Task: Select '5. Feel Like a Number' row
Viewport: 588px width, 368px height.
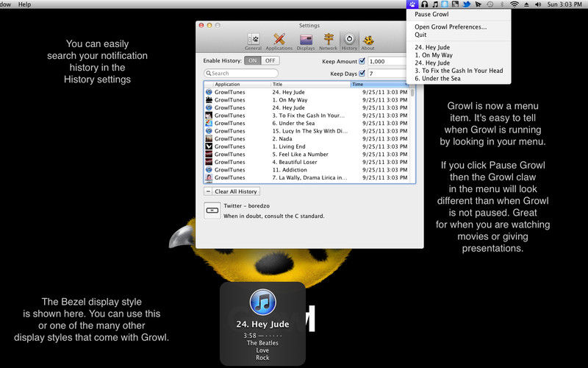Action: click(x=306, y=155)
